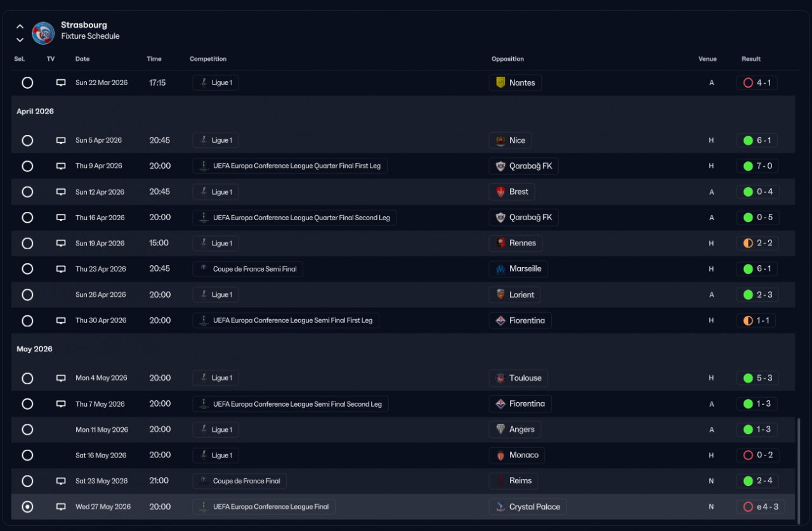Image resolution: width=812 pixels, height=531 pixels.
Task: Click the TV icon for the Nantes fixture
Action: point(61,82)
